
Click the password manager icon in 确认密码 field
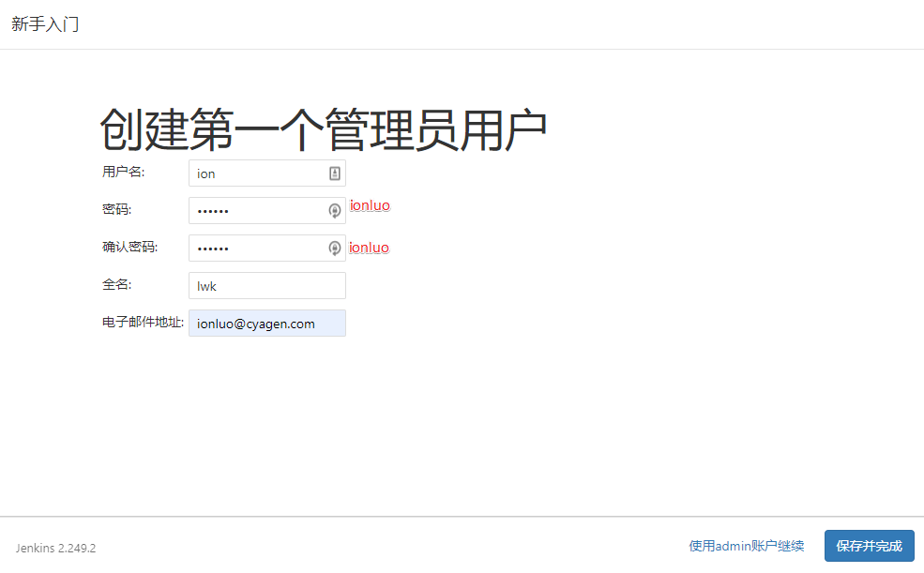[334, 249]
